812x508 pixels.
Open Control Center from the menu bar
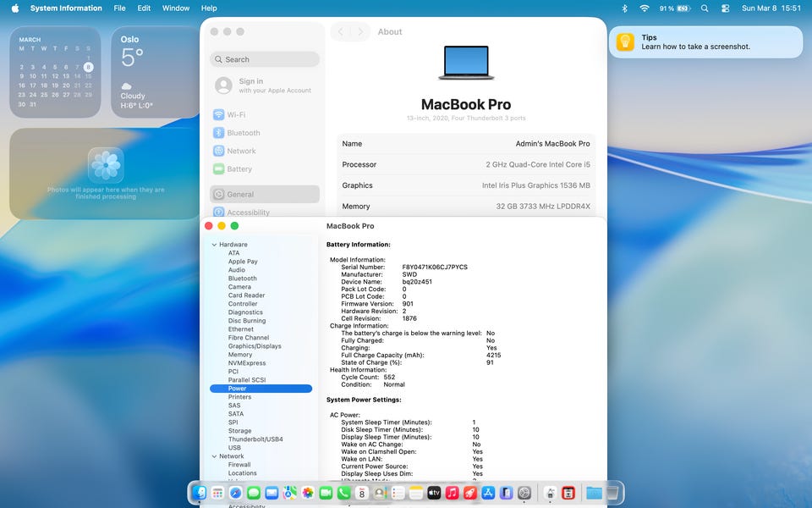725,8
